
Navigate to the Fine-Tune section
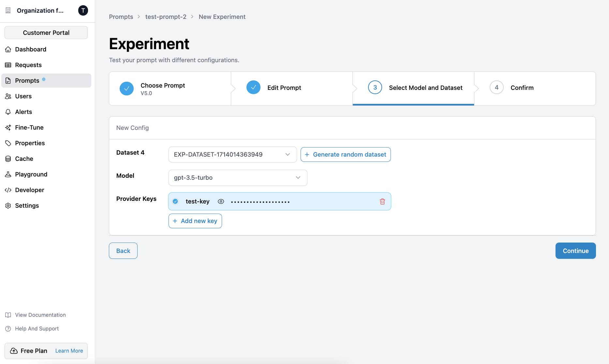[x=29, y=127]
